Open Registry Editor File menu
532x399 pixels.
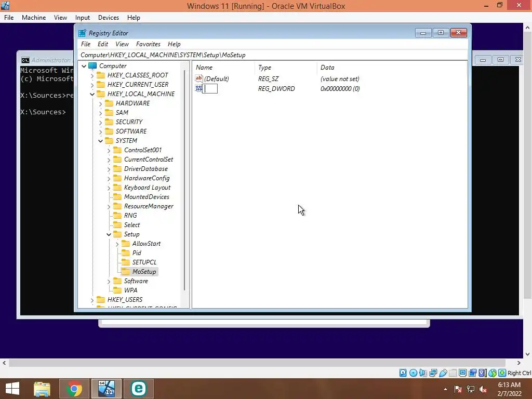[86, 44]
